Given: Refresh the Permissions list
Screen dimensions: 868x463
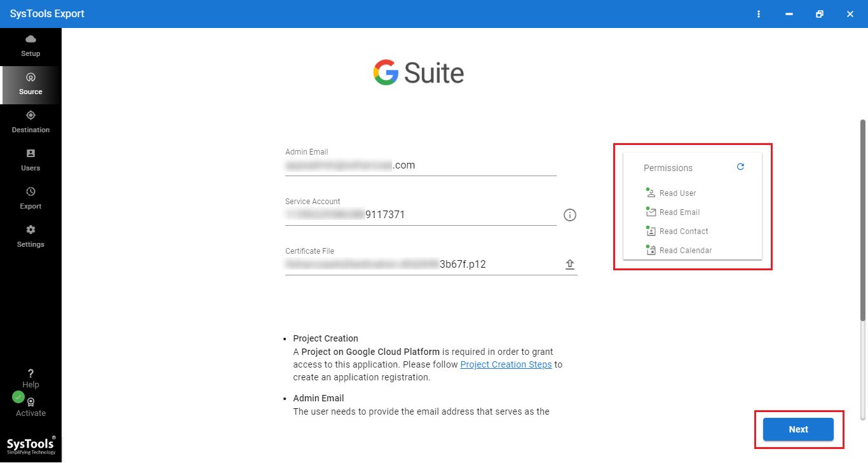Looking at the screenshot, I should tap(740, 167).
